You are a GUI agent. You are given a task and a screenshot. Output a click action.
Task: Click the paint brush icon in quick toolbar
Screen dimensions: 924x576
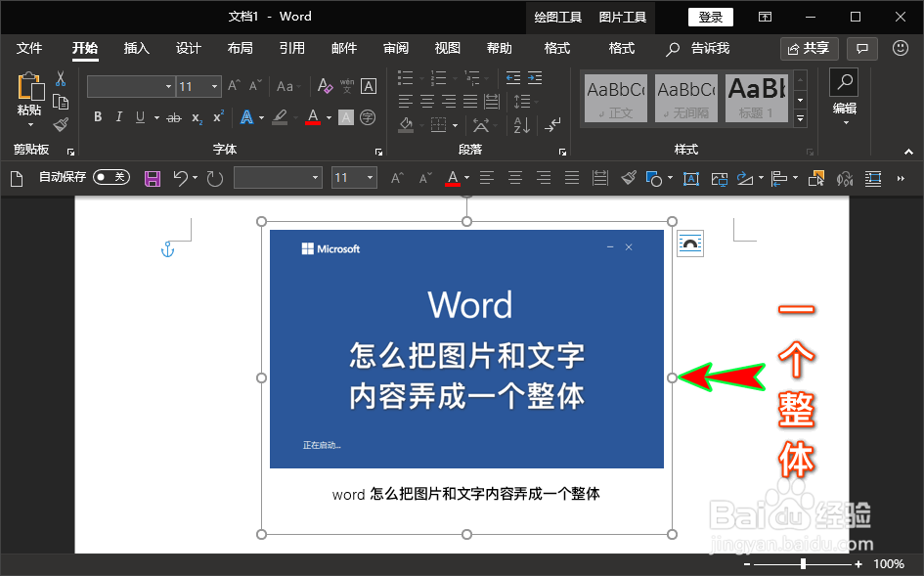(630, 177)
